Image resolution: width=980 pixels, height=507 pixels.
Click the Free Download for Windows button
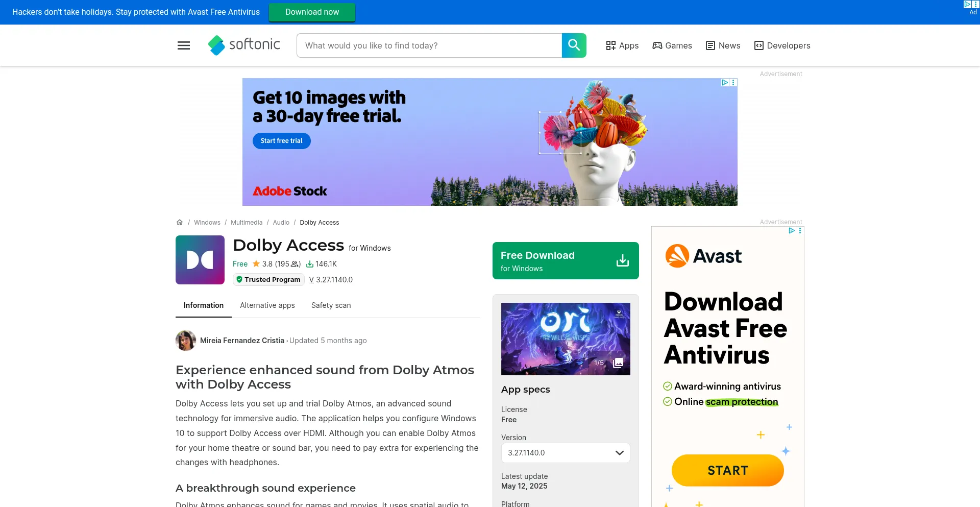(566, 261)
